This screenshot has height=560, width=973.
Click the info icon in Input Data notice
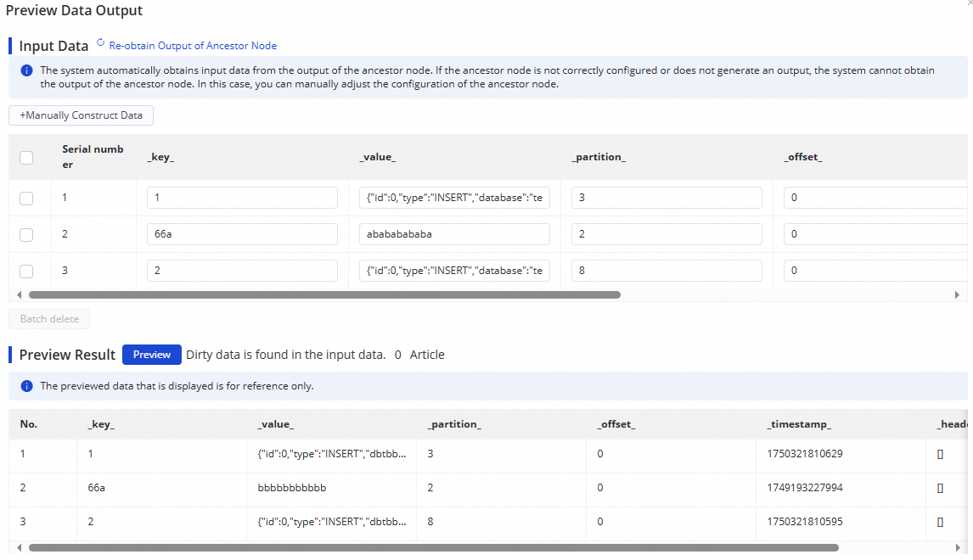tap(26, 70)
